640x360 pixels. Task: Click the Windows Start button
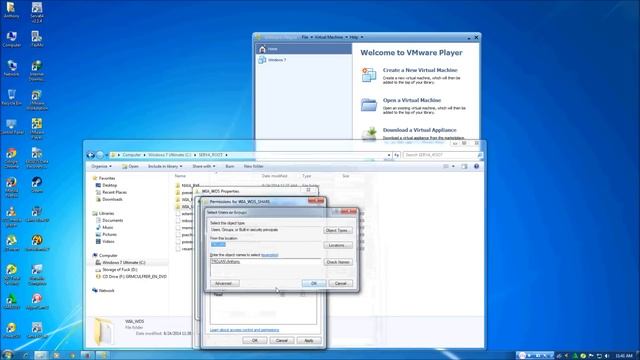click(x=7, y=355)
